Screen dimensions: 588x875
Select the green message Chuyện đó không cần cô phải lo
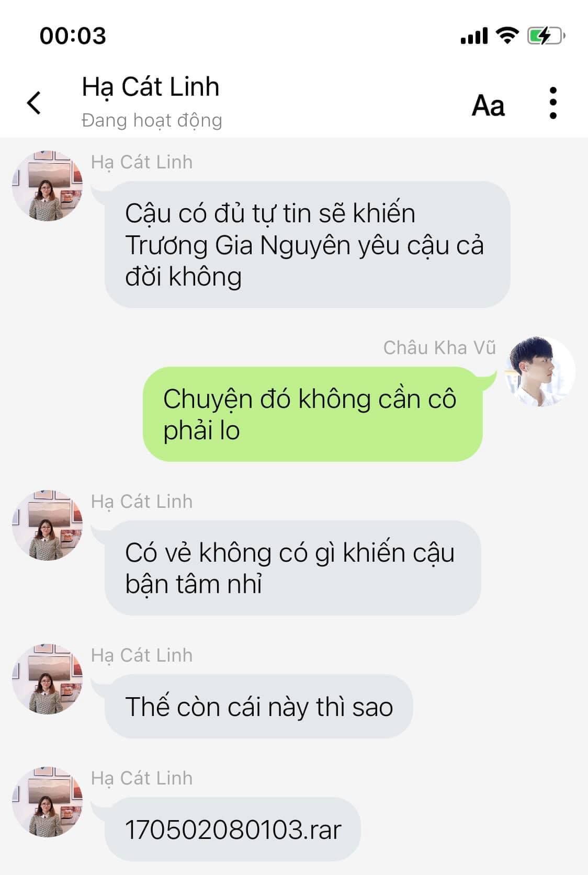pyautogui.click(x=312, y=414)
